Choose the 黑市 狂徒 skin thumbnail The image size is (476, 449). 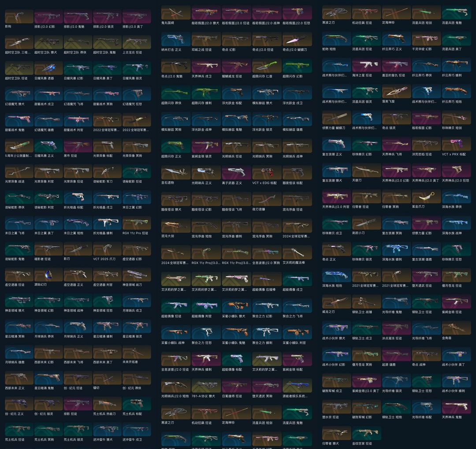(78, 145)
